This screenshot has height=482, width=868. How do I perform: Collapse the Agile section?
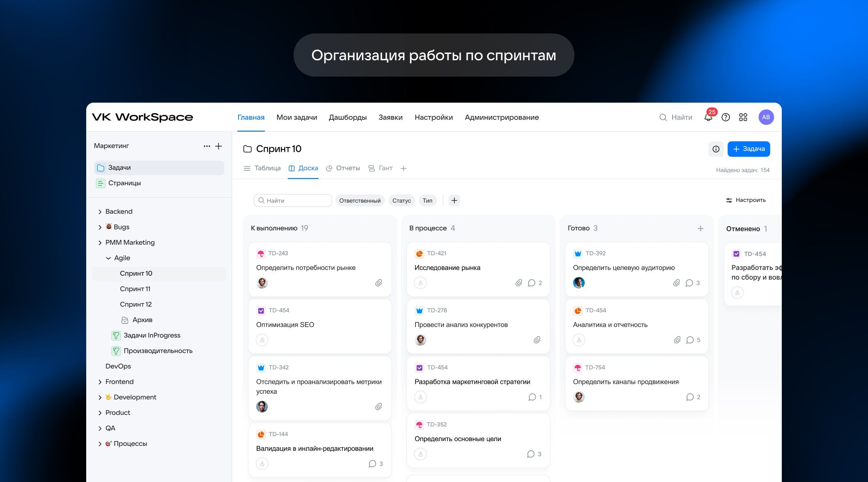(x=108, y=258)
